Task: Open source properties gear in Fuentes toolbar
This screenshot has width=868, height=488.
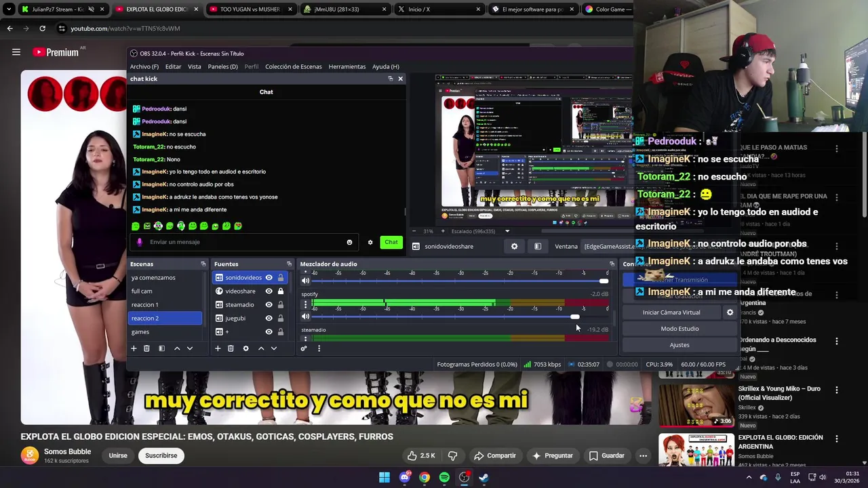Action: tap(245, 348)
